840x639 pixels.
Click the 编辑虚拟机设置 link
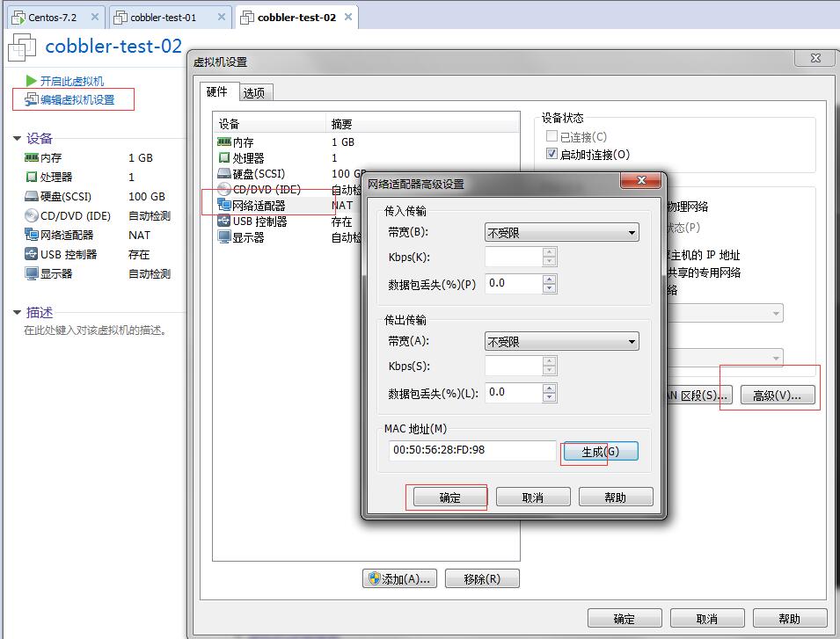click(77, 99)
